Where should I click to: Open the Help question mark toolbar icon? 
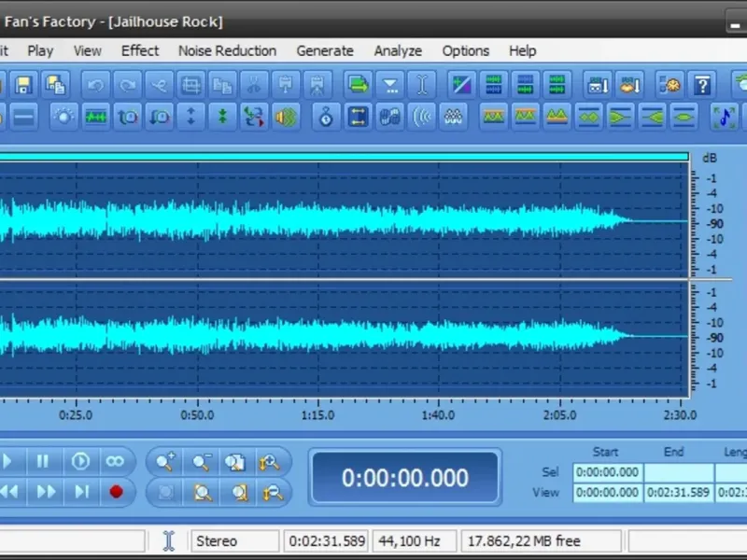click(702, 85)
